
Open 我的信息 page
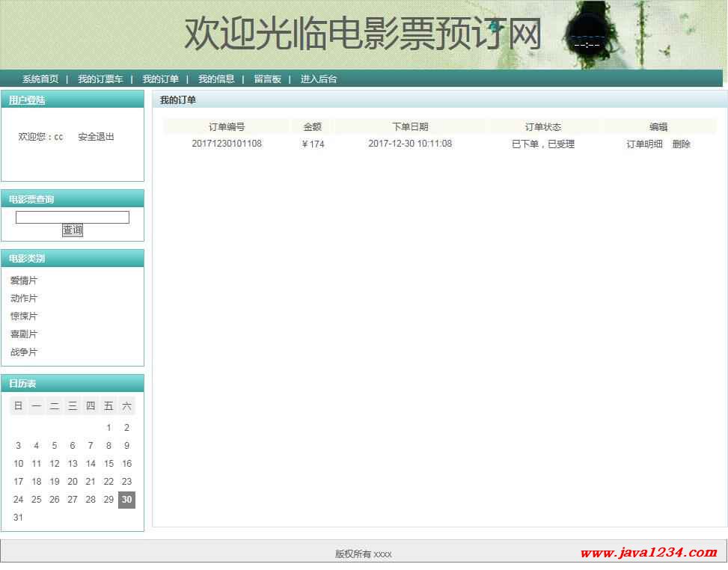pyautogui.click(x=216, y=79)
